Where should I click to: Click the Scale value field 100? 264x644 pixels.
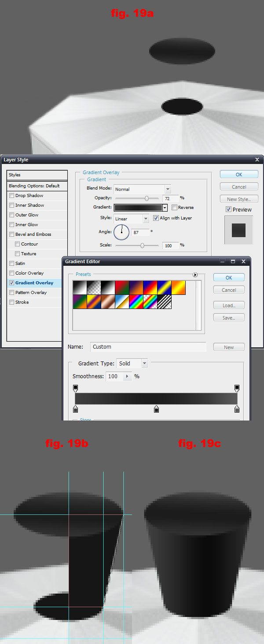tap(171, 246)
